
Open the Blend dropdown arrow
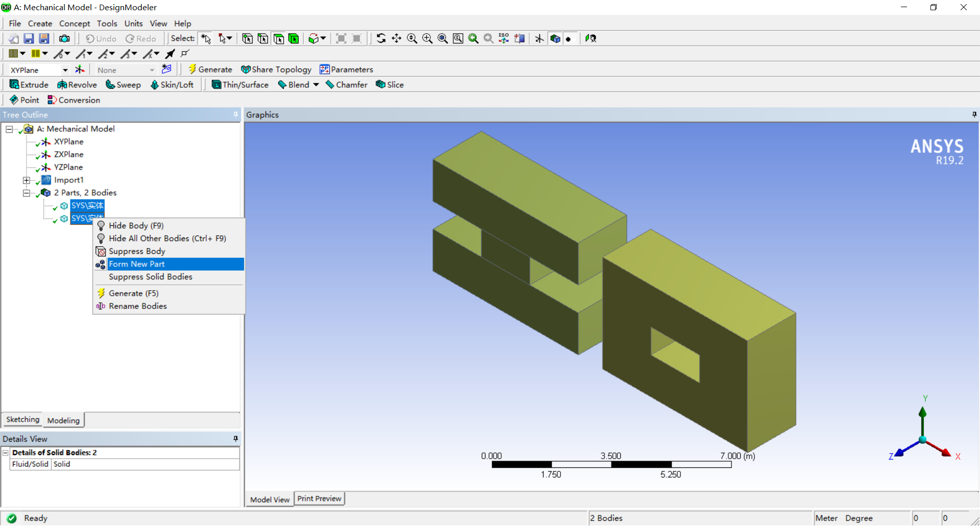(316, 85)
